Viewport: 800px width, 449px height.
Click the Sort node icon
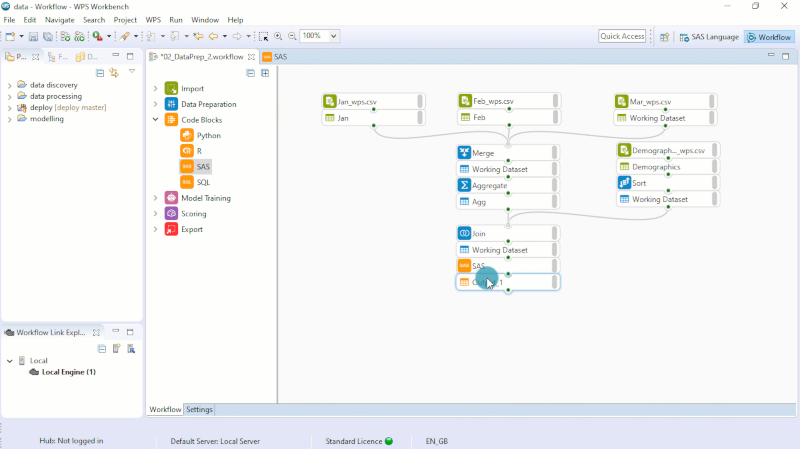click(624, 183)
